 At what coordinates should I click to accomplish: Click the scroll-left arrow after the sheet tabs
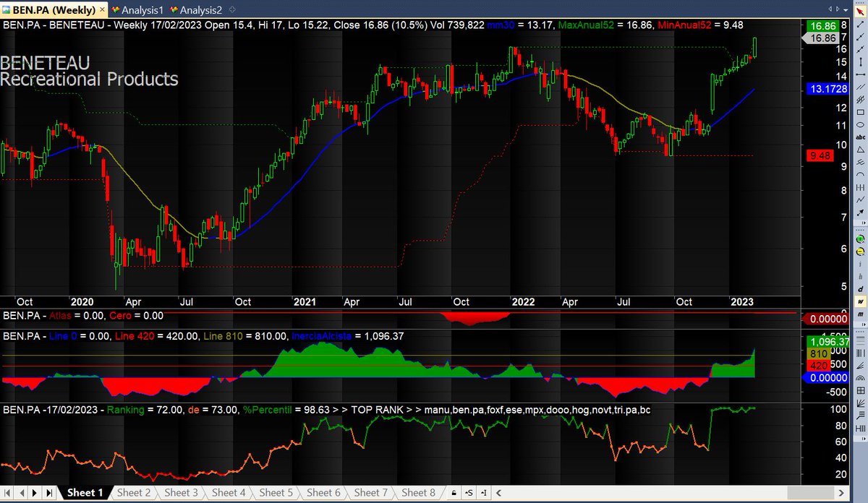pos(498,493)
